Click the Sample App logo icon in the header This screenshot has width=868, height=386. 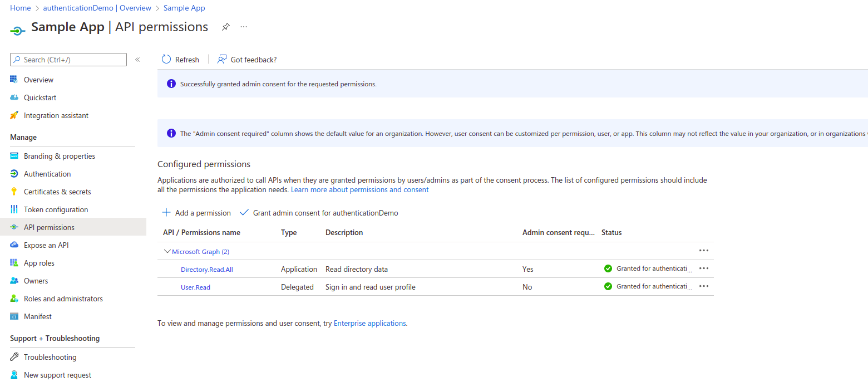[x=17, y=31]
